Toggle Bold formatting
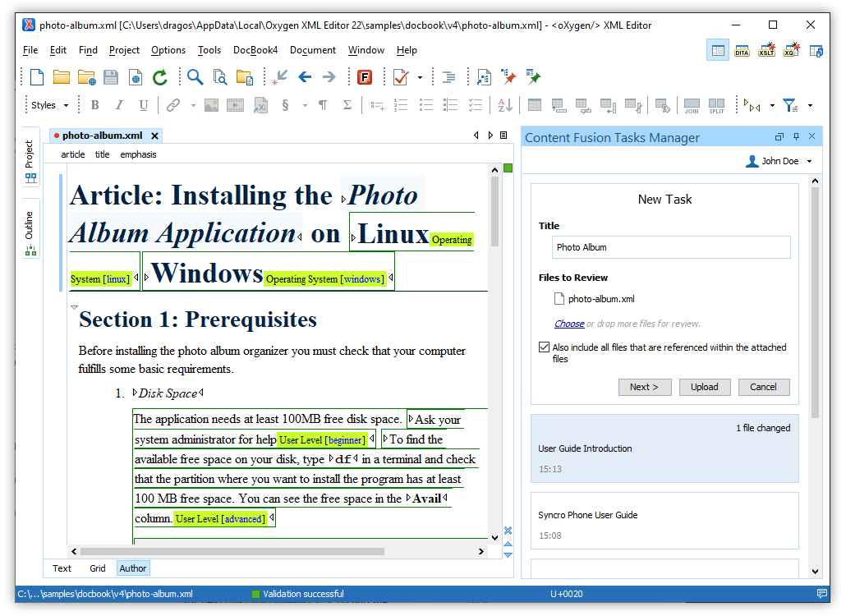The height and width of the screenshot is (616, 846). (95, 105)
